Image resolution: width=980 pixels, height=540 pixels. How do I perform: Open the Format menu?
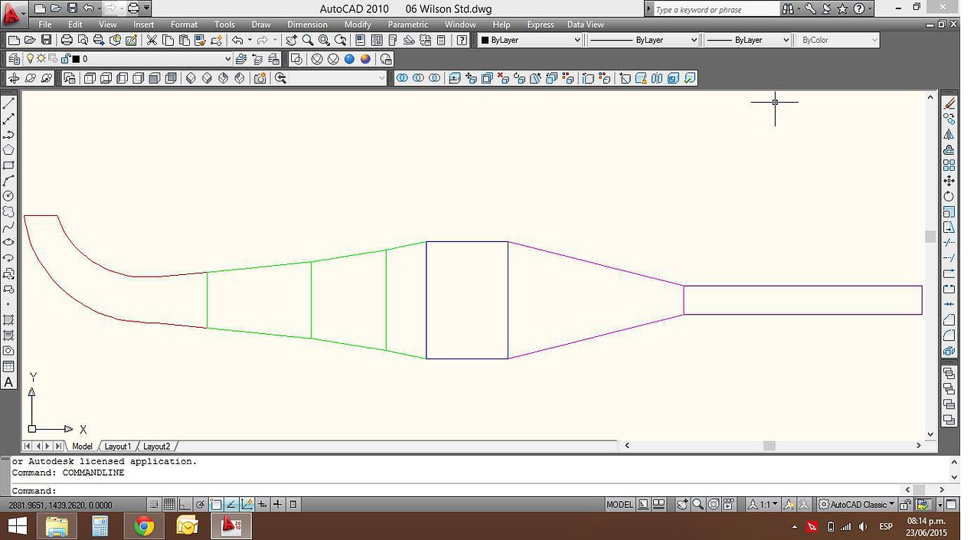pyautogui.click(x=184, y=25)
